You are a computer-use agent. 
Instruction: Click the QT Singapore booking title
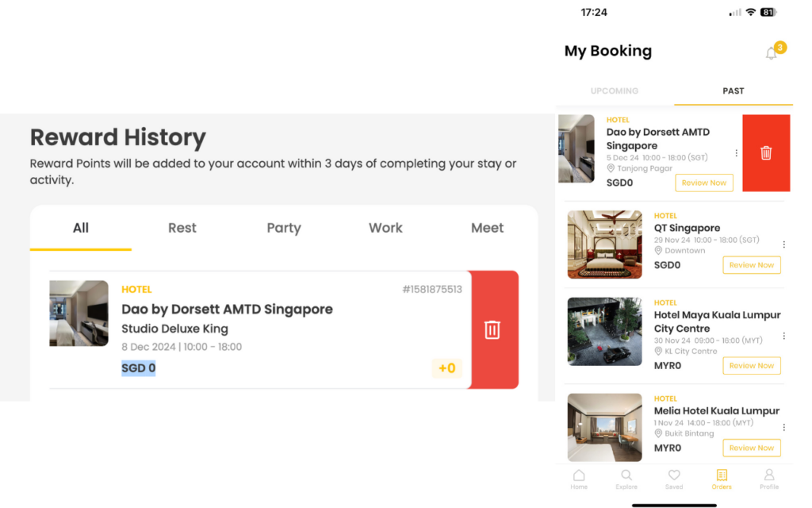point(687,228)
